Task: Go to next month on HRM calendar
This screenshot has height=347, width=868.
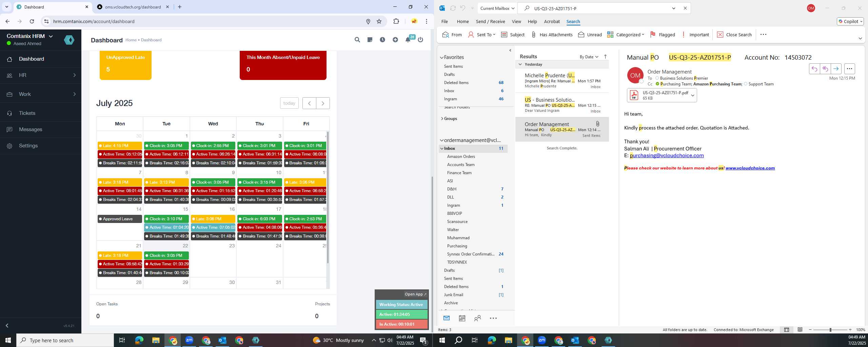Action: point(323,103)
